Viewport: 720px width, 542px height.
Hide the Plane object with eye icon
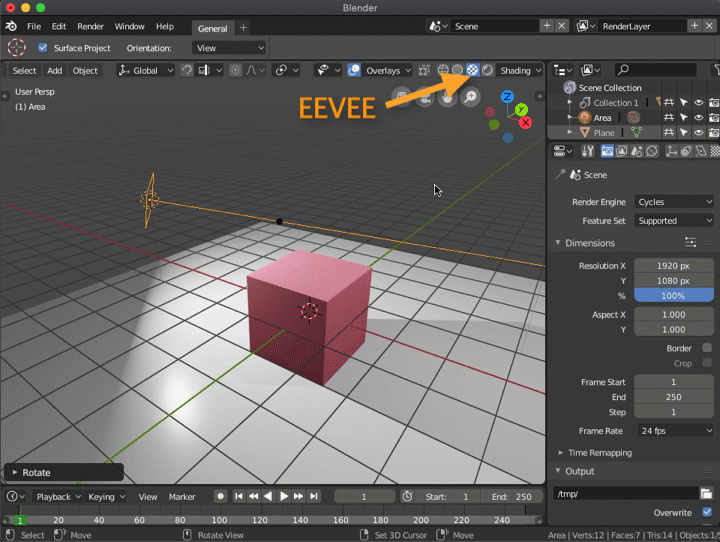pyautogui.click(x=698, y=132)
